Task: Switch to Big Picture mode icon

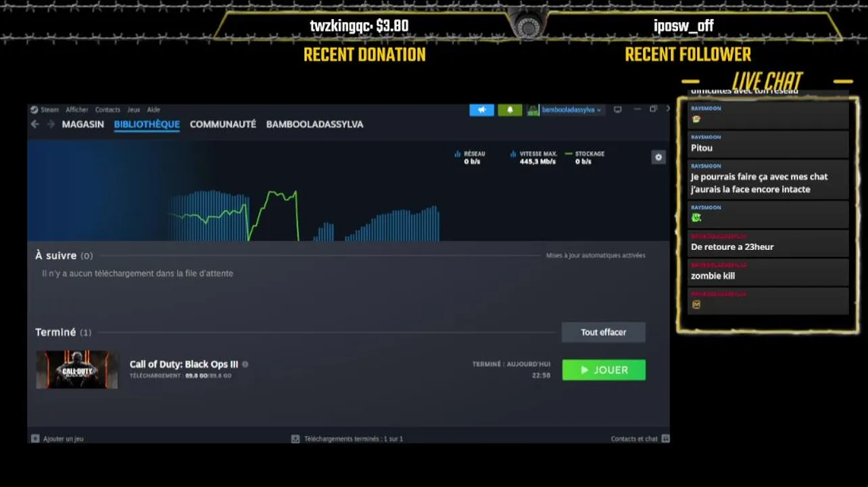Action: (x=617, y=110)
